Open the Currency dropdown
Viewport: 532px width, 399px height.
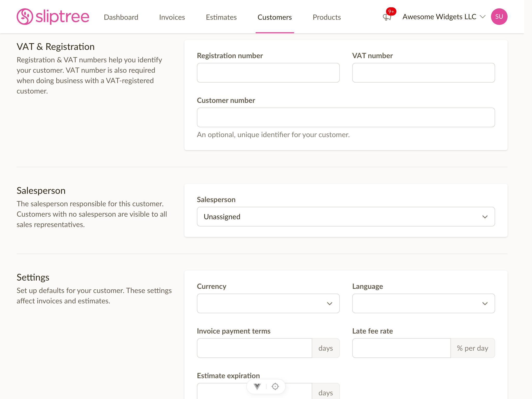[x=268, y=303]
